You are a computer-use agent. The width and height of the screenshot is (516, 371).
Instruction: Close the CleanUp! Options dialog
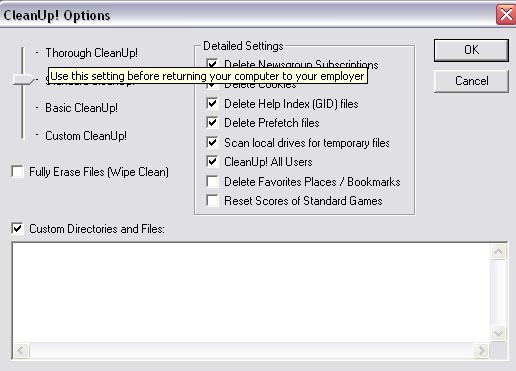(x=506, y=14)
